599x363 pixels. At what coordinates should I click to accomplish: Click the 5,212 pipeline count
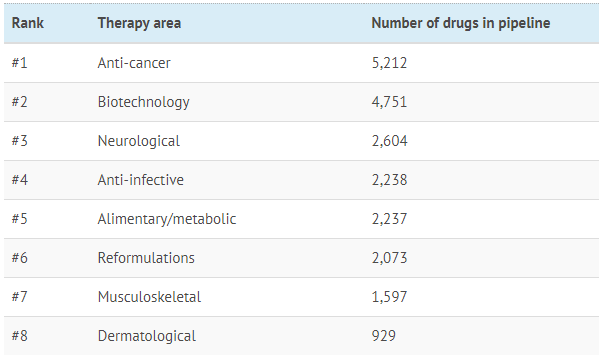pyautogui.click(x=389, y=63)
